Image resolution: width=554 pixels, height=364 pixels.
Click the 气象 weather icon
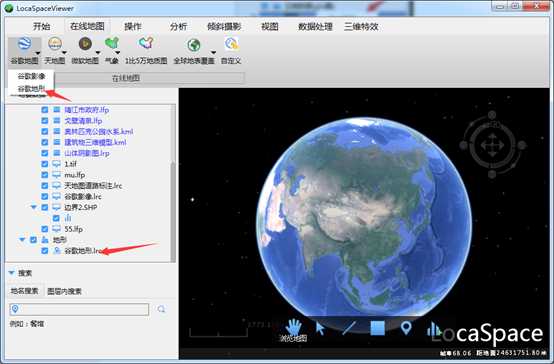point(112,44)
